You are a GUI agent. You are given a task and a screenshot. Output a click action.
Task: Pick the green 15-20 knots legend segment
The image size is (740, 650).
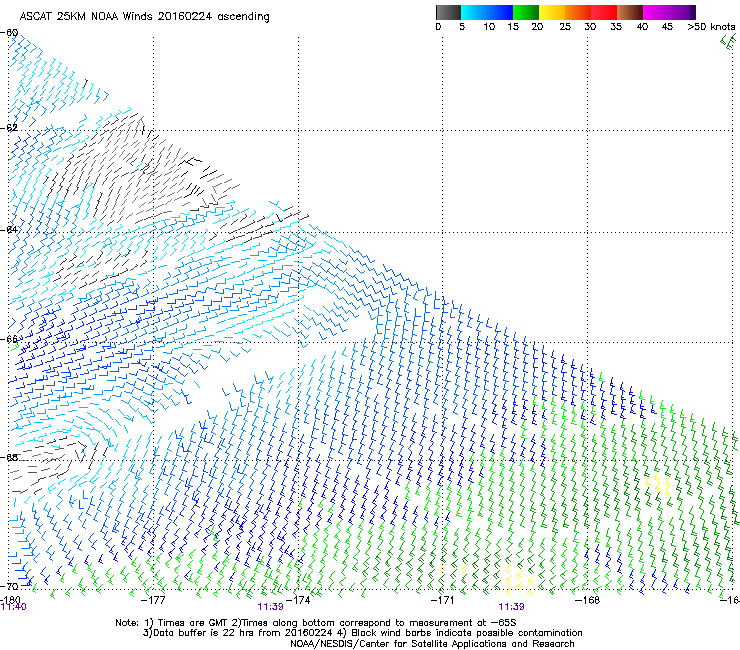pos(526,12)
